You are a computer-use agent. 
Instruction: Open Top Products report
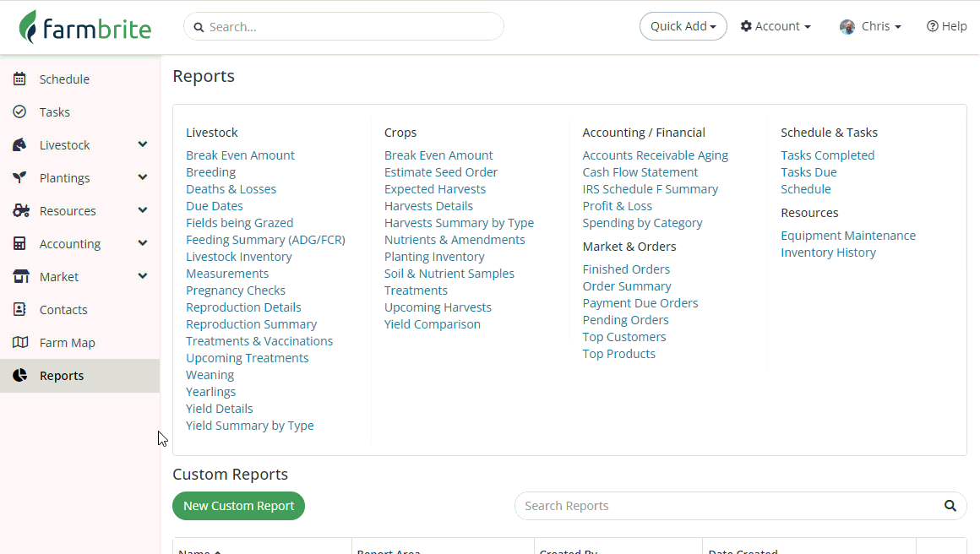click(618, 354)
